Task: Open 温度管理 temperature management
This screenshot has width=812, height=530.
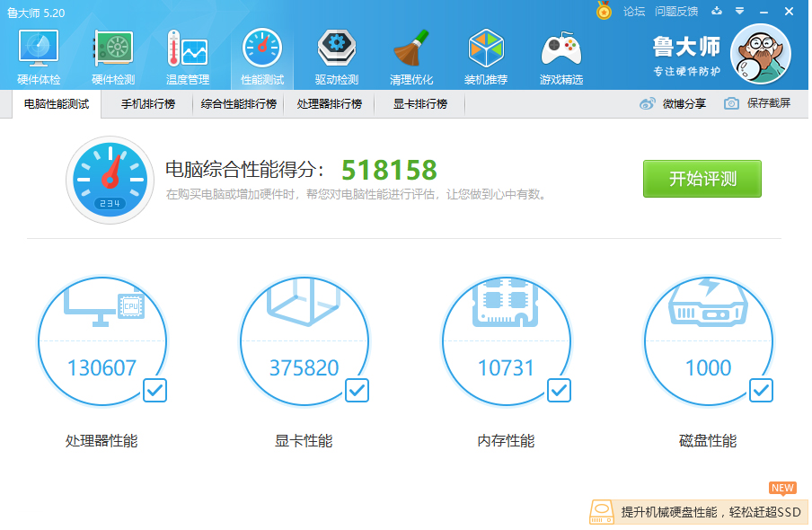Action: [x=187, y=57]
